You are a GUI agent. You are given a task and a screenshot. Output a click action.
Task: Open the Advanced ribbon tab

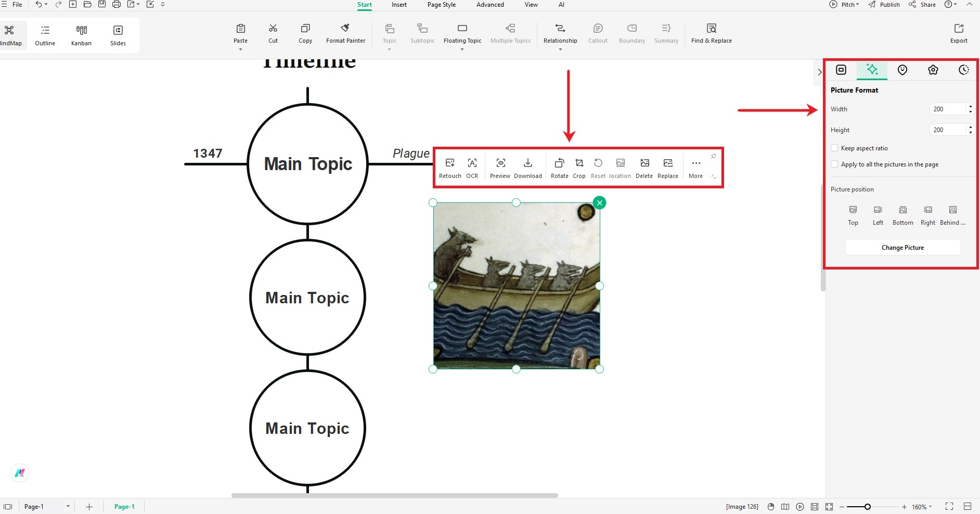490,5
